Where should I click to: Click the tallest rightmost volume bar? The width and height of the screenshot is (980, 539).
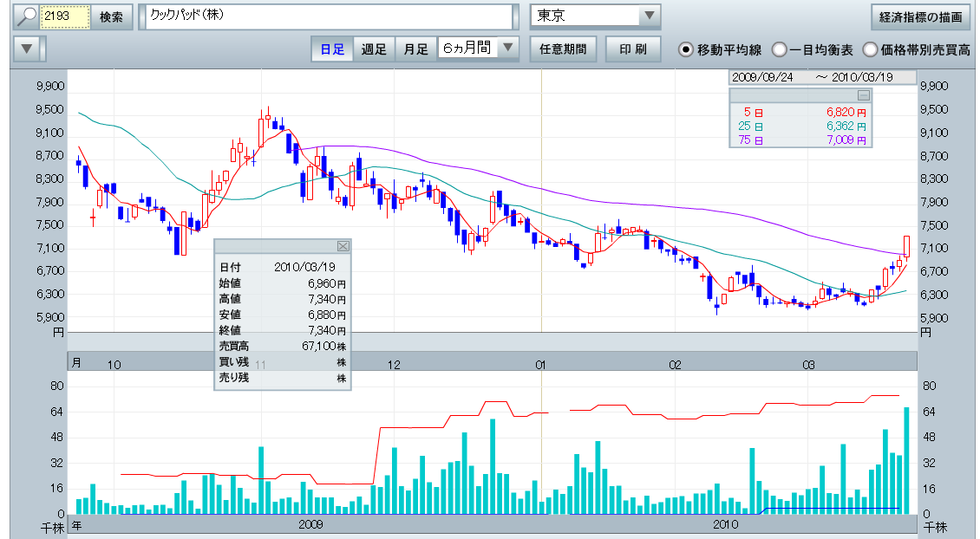pos(906,459)
